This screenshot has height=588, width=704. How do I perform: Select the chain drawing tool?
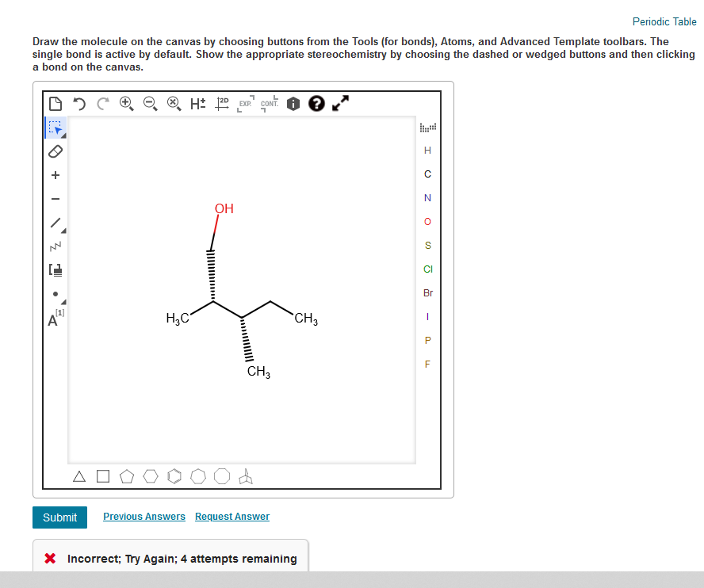[x=55, y=246]
